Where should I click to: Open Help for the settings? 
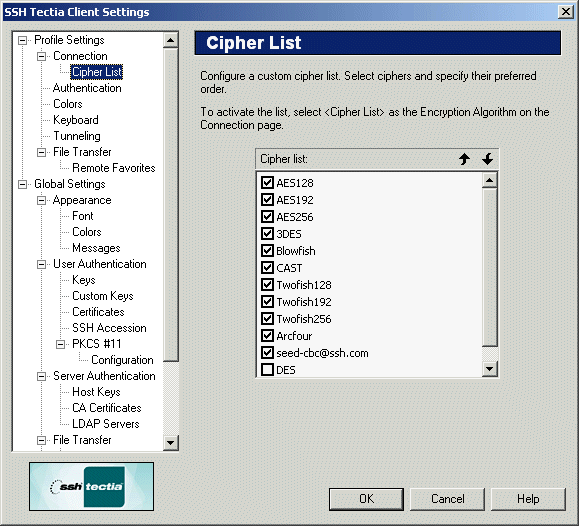pos(528,499)
